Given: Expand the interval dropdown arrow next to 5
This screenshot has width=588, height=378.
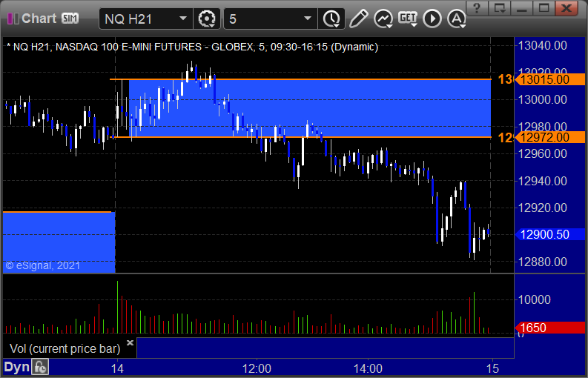Looking at the screenshot, I should [308, 19].
